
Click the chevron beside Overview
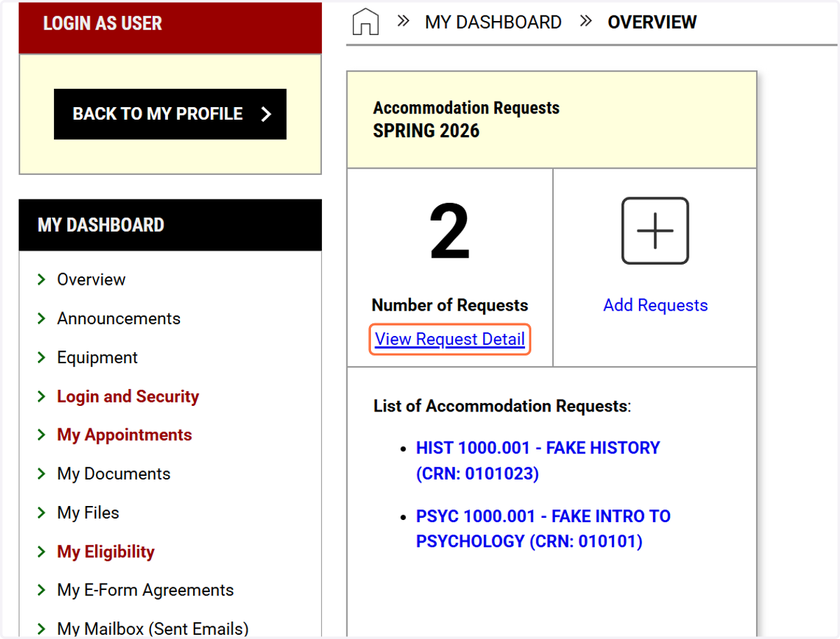41,280
